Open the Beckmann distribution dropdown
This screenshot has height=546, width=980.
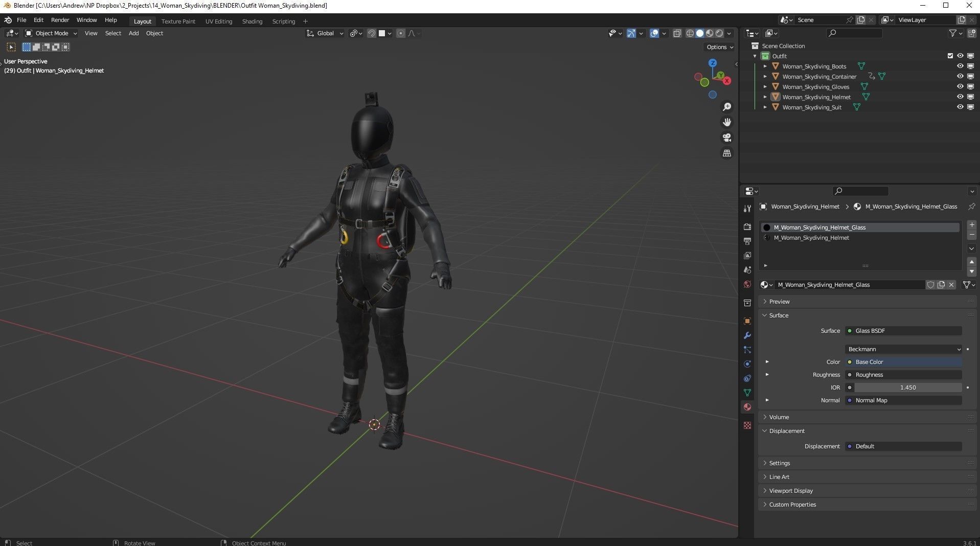(x=903, y=349)
